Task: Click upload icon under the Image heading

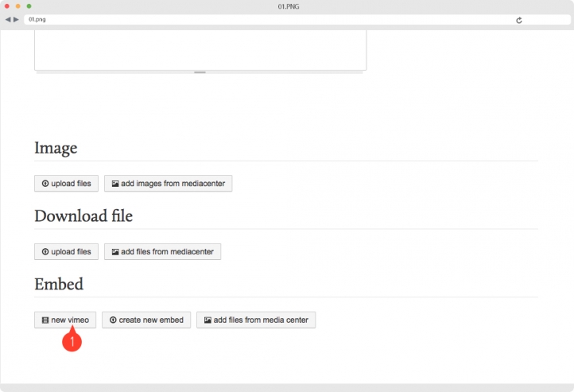Action: pos(45,184)
